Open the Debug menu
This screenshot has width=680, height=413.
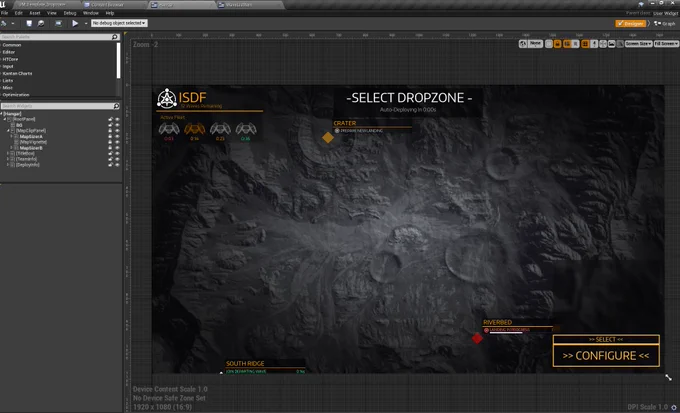70,13
